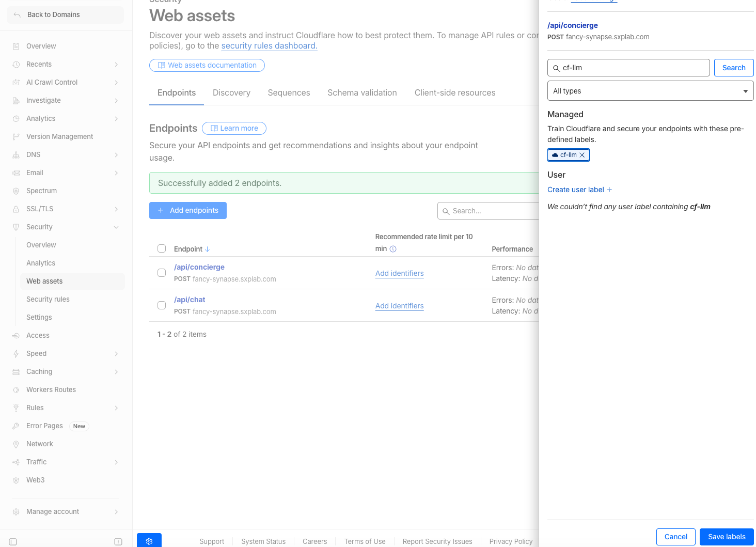The image size is (756, 547).
Task: Click the Workers Routes icon
Action: point(16,389)
